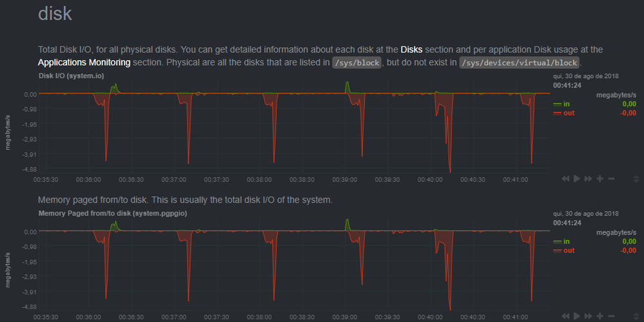
Task: Click the 'Memory paged from/to disk' description text
Action: pyautogui.click(x=185, y=200)
